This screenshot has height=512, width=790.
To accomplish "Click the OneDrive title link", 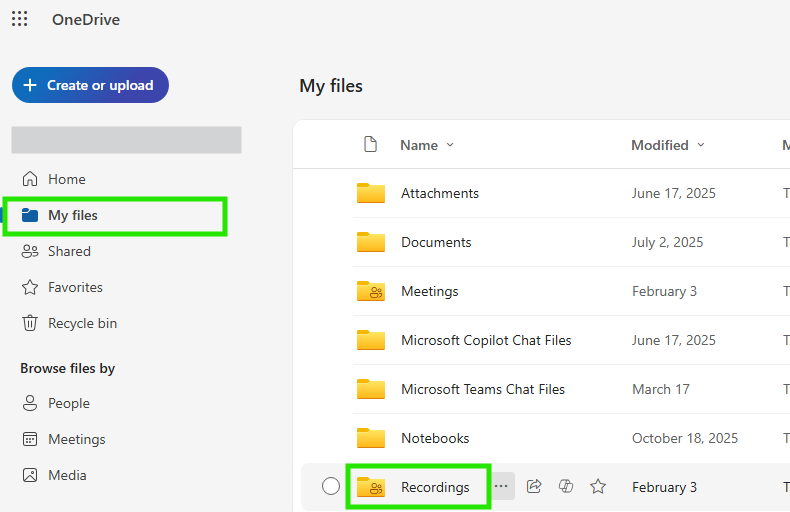I will [86, 20].
